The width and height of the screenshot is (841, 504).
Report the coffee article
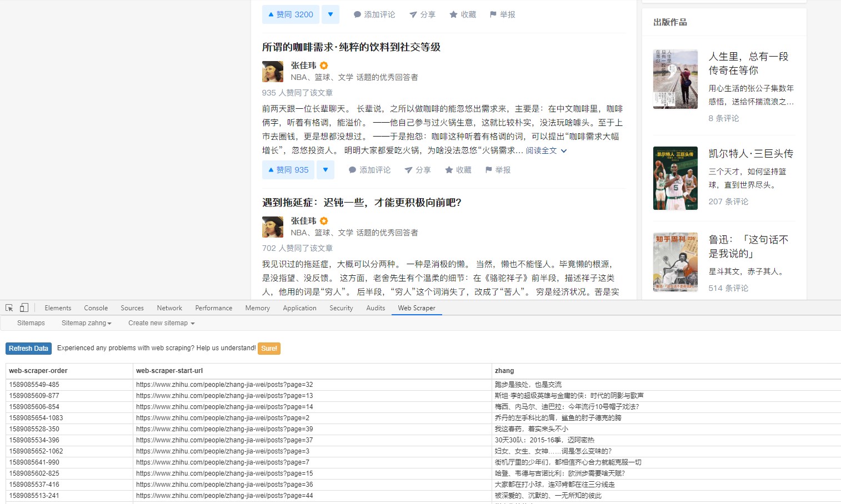coord(498,170)
